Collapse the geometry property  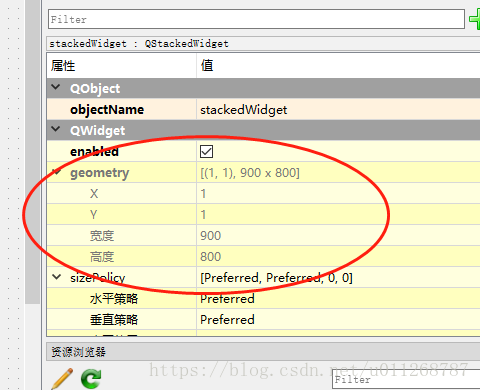pyautogui.click(x=57, y=172)
